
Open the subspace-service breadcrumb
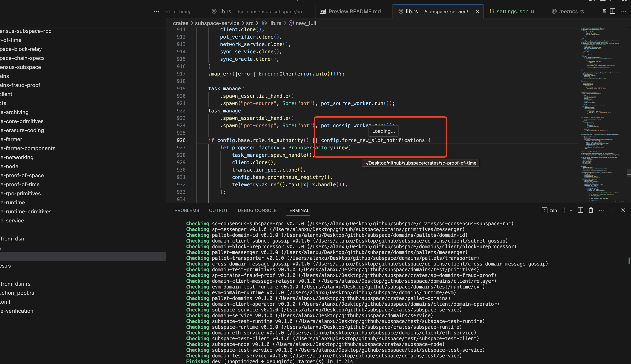point(217,23)
